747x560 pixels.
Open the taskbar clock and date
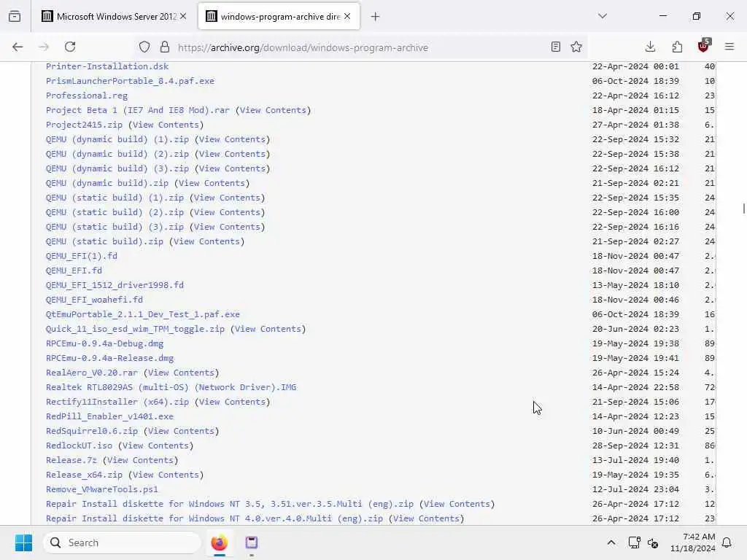pyautogui.click(x=692, y=542)
